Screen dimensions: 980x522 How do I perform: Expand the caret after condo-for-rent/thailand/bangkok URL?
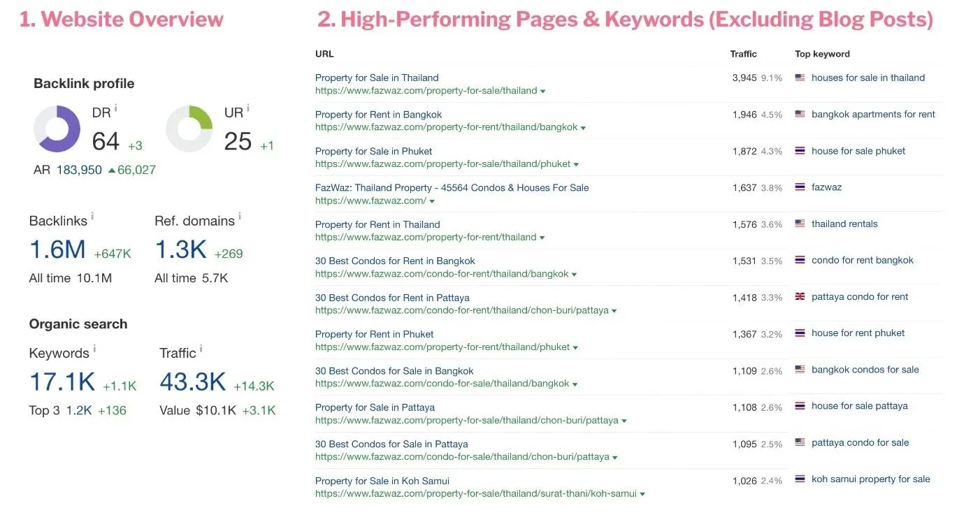coord(574,275)
